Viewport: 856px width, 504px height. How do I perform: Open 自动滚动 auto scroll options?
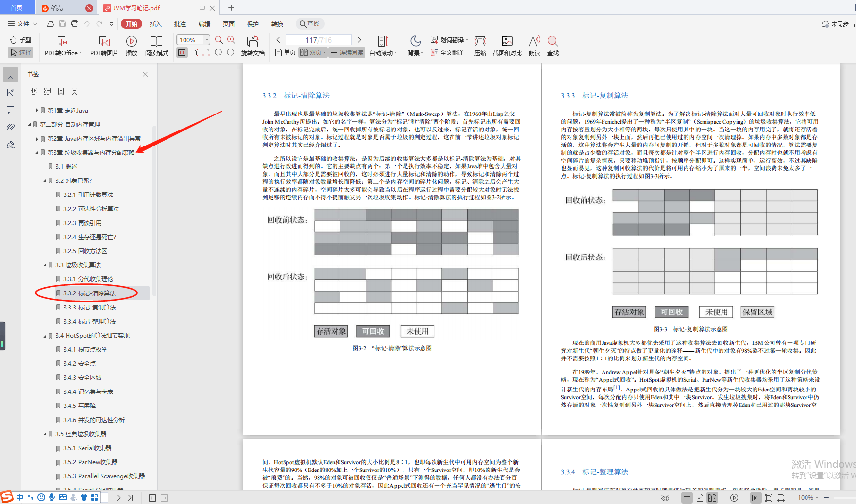pyautogui.click(x=383, y=46)
